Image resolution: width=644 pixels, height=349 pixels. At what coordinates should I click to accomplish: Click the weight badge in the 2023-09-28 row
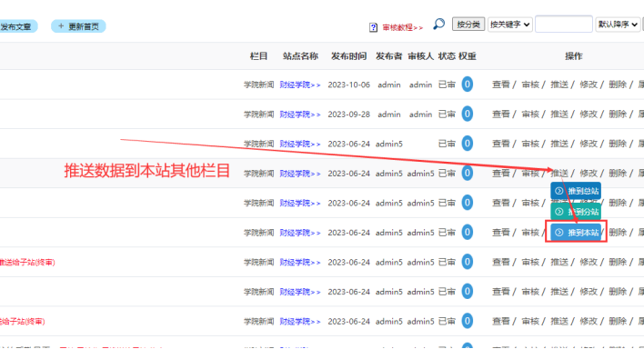pos(467,114)
